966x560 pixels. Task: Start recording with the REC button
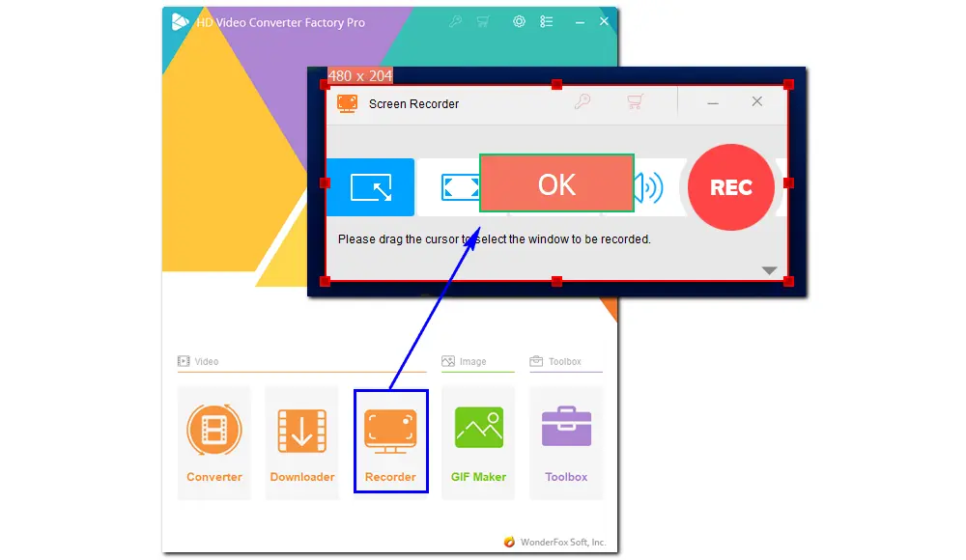click(730, 187)
